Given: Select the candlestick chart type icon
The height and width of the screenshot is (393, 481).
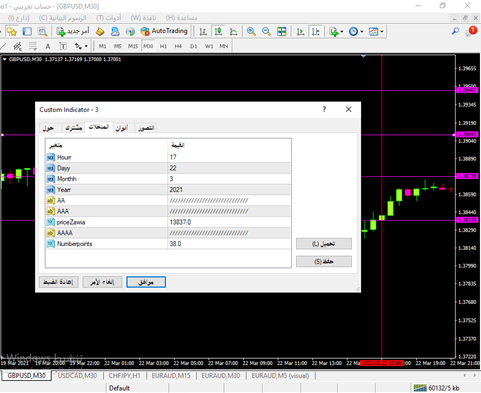Looking at the screenshot, I should coord(218,31).
